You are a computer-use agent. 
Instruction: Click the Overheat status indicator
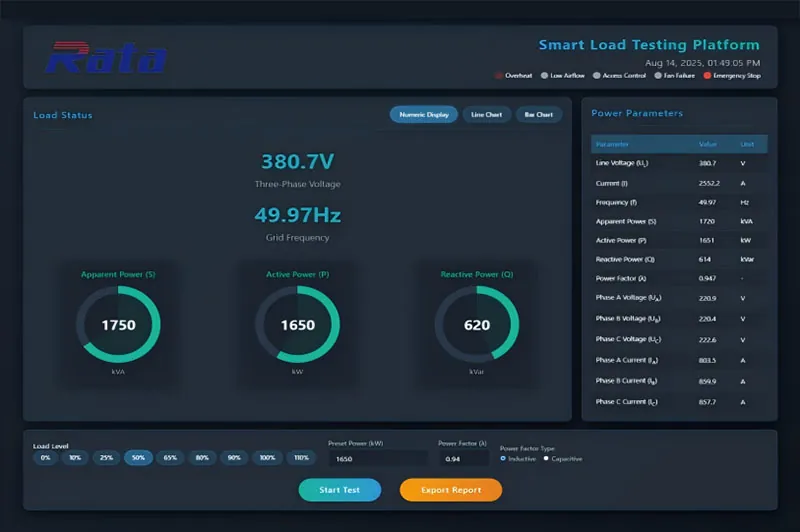pos(514,75)
